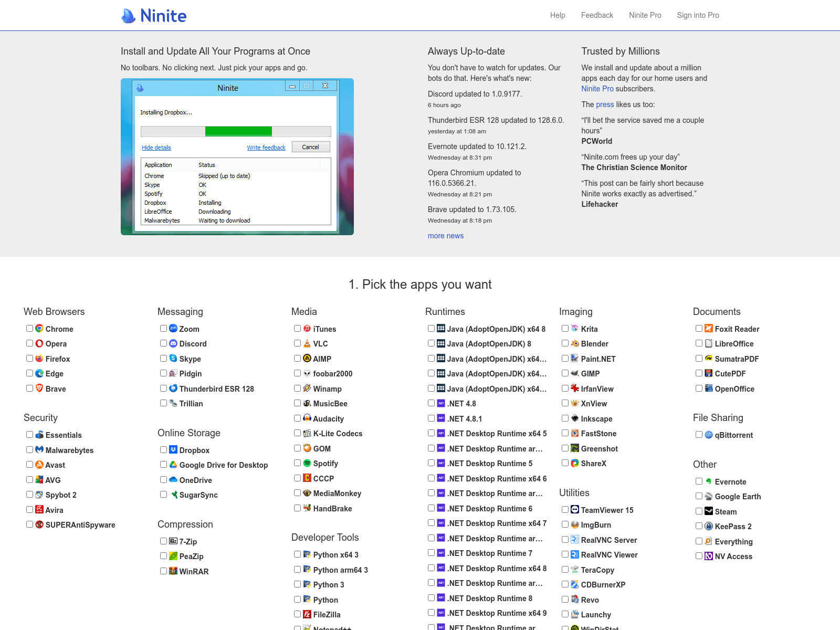This screenshot has height=630, width=840.
Task: Check the Google Earth checkbox
Action: (x=699, y=496)
